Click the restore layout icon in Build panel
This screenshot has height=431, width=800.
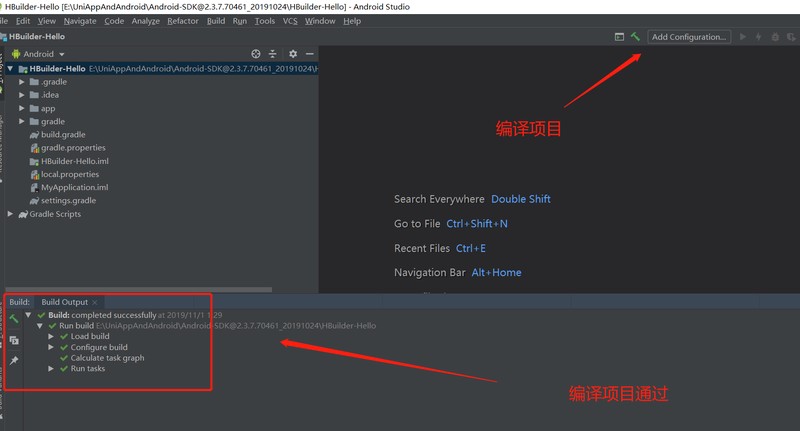14,340
